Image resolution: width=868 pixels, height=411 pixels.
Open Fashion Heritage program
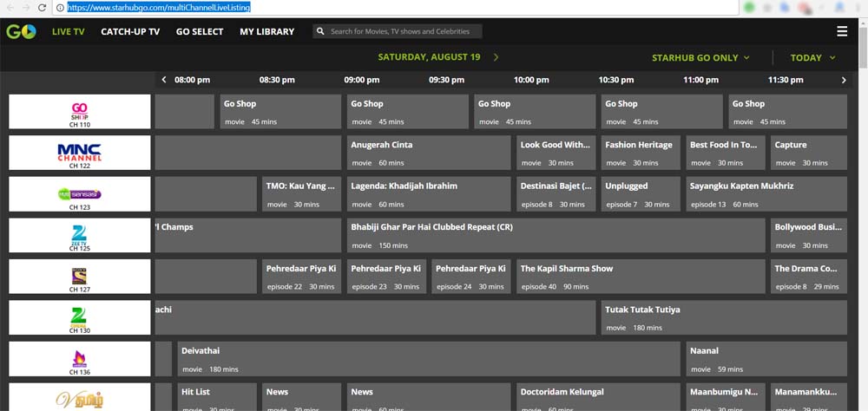(x=641, y=153)
